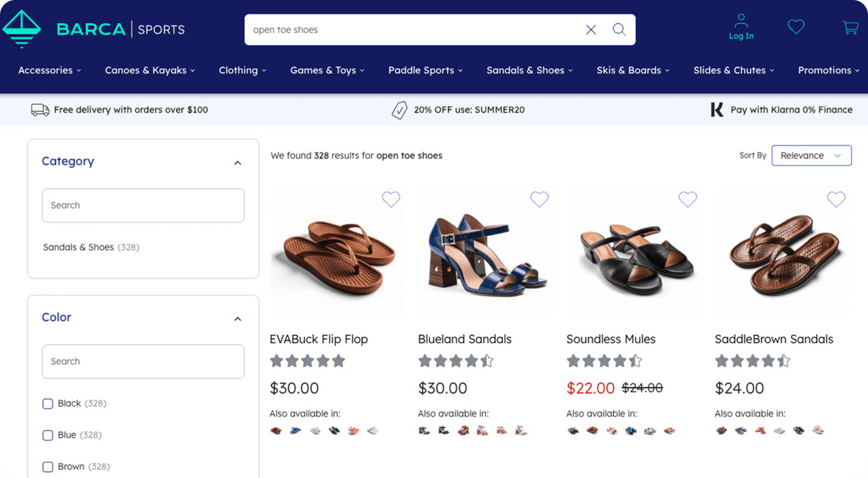Check the Black color filter
Screen dimensions: 868x478
48,404
